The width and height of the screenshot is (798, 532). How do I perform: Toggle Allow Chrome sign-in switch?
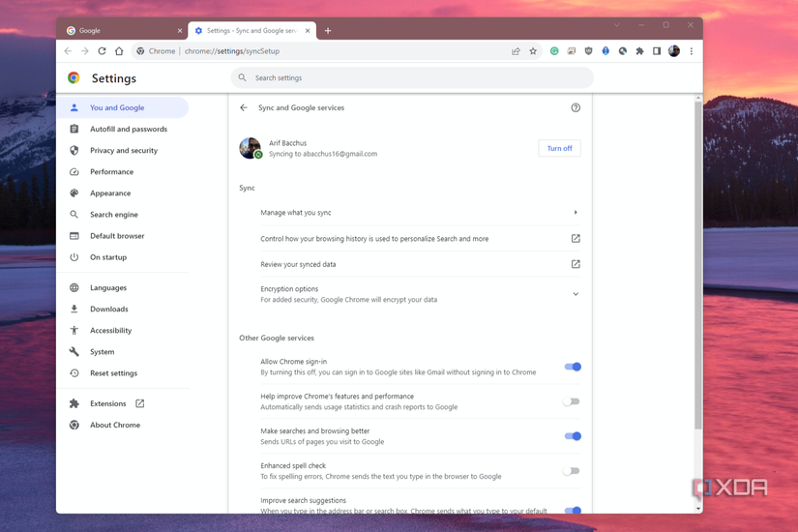(573, 367)
